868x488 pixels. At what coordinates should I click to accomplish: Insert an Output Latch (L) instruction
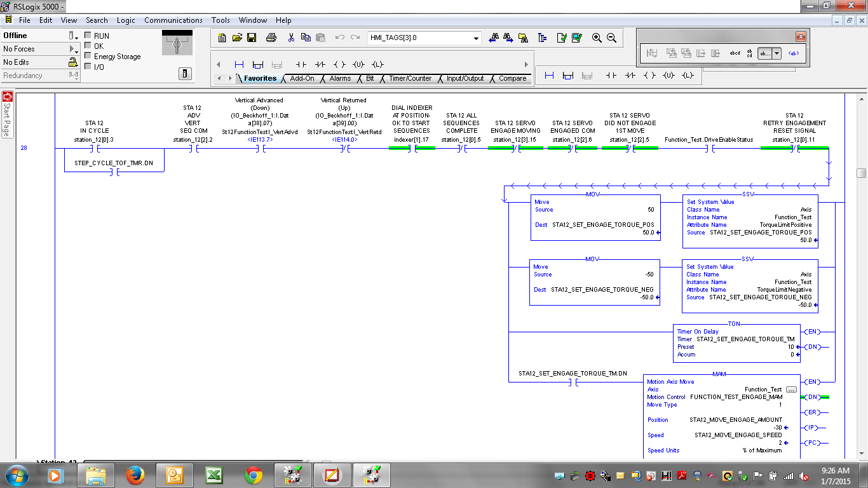click(377, 64)
